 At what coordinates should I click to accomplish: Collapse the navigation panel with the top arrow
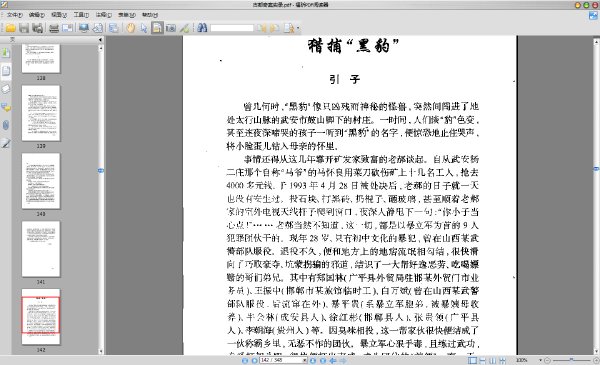tap(101, 39)
